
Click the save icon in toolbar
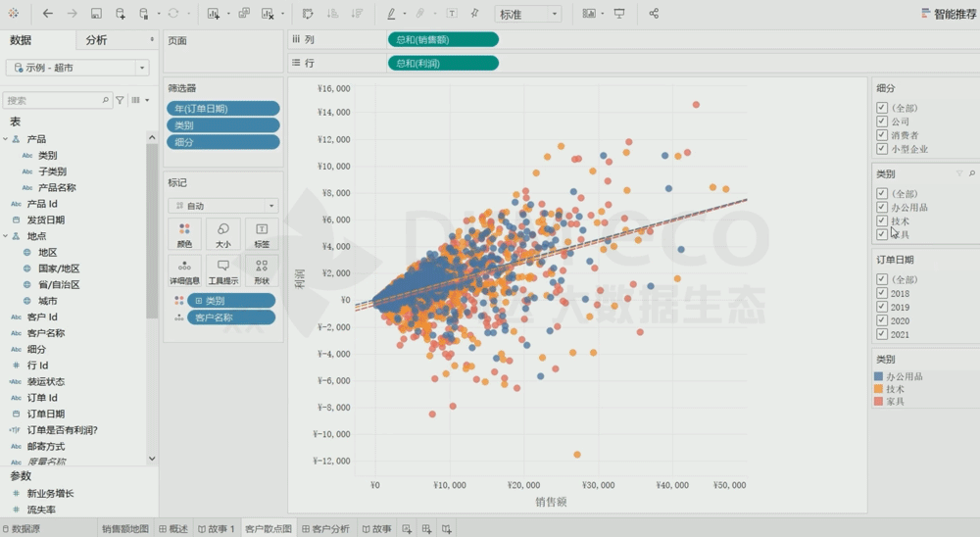[x=96, y=14]
